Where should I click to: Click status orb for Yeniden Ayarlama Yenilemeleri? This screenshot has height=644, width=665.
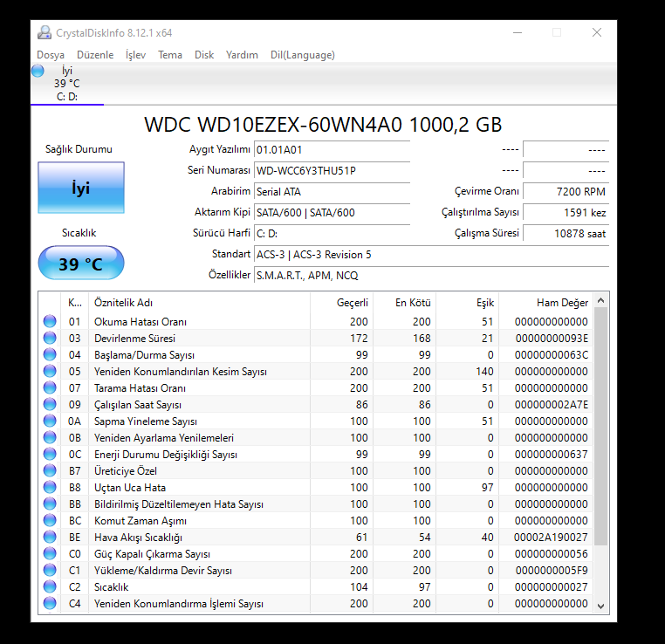(50, 437)
